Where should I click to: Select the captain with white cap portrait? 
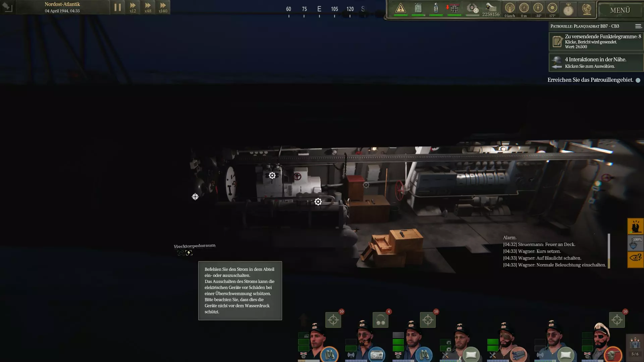point(601,339)
